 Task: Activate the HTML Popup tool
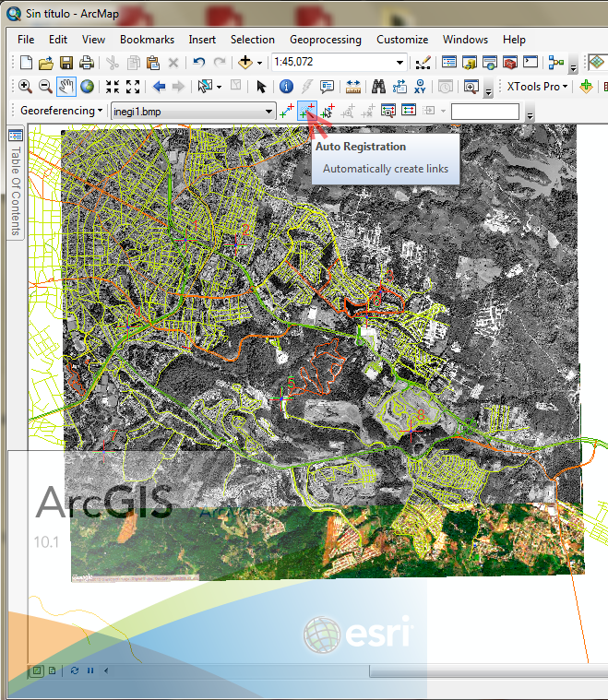point(327,87)
